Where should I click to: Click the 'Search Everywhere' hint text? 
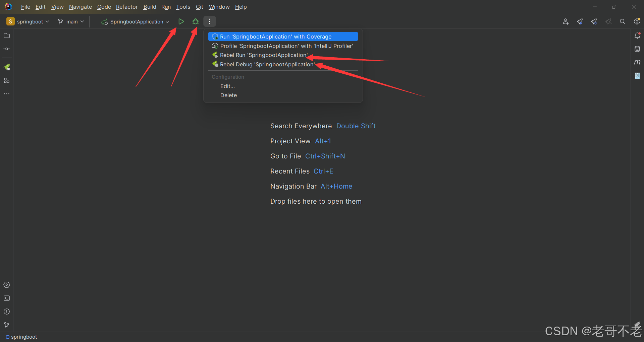[301, 126]
